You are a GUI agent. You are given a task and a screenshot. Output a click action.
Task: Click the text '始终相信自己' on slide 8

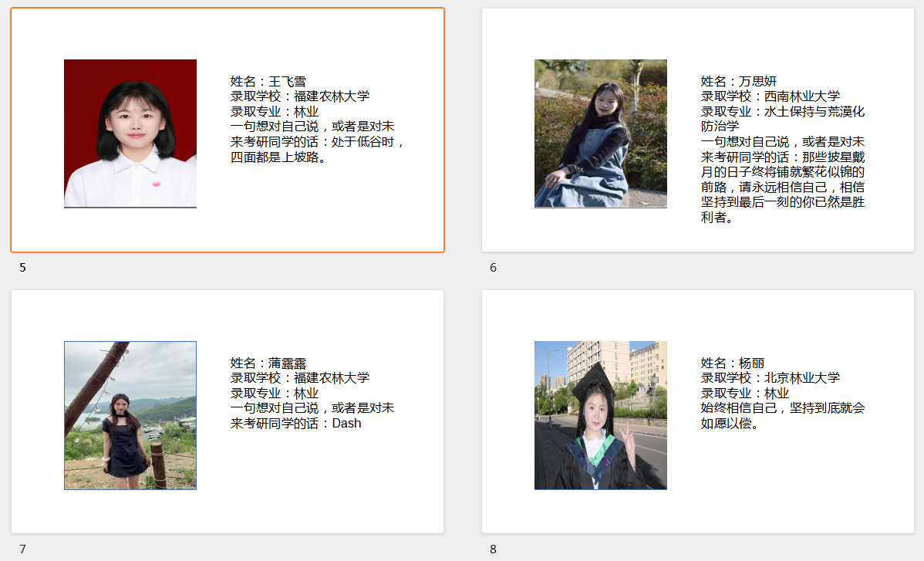[x=739, y=407]
